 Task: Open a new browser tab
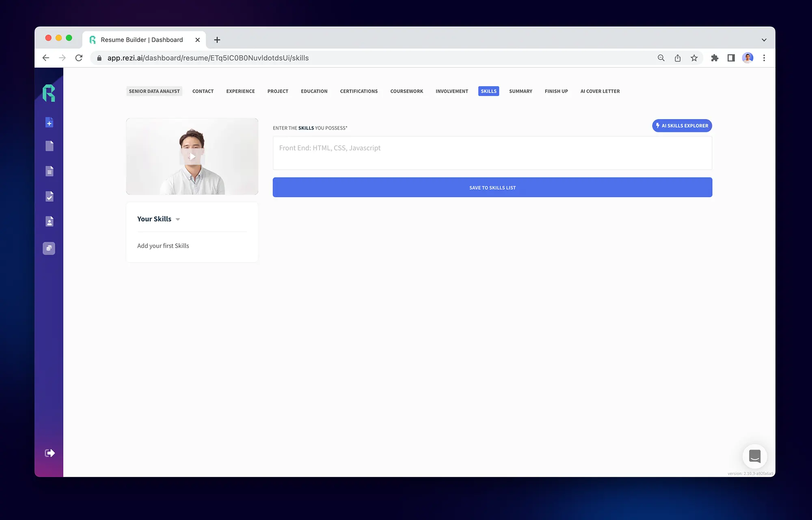(217, 40)
